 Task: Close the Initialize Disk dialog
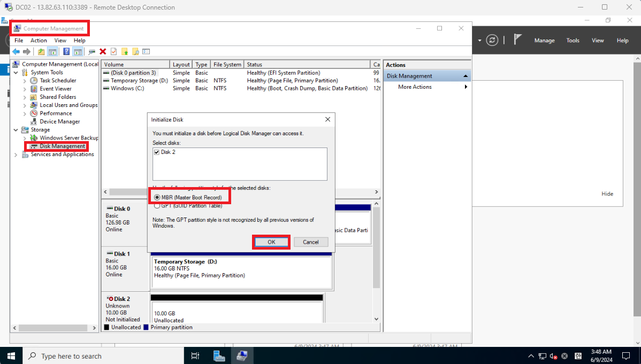pos(327,119)
